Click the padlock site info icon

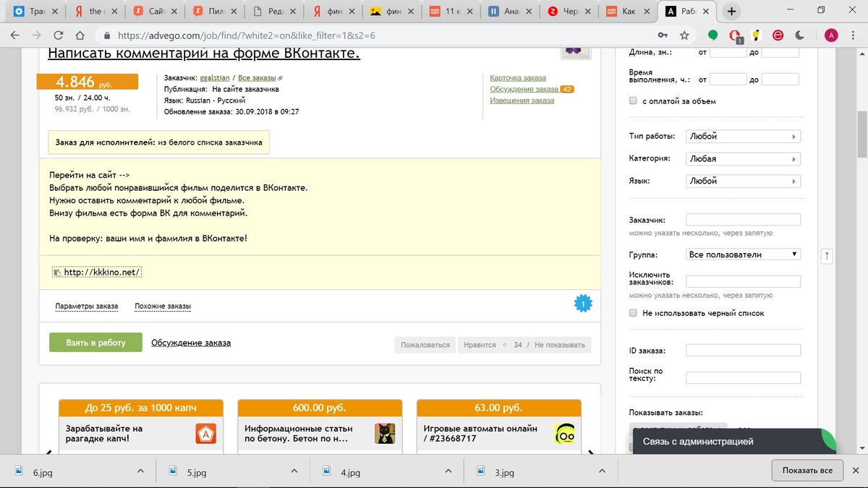107,35
